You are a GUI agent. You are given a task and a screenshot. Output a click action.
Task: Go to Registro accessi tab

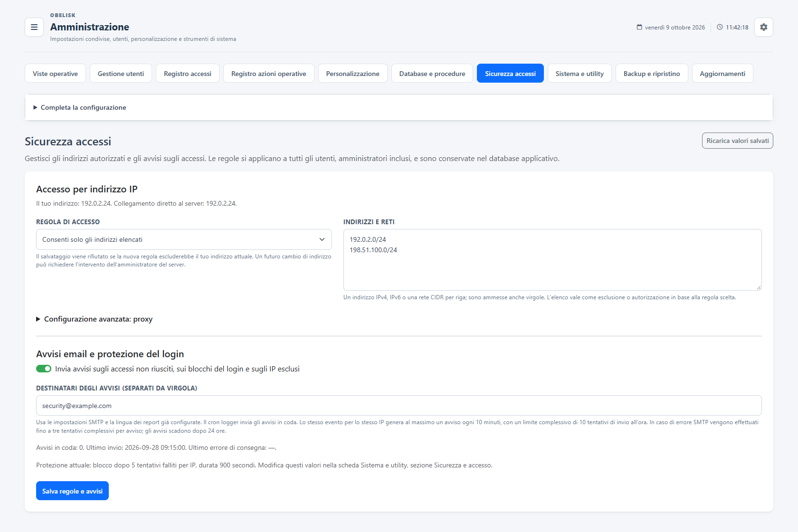188,74
